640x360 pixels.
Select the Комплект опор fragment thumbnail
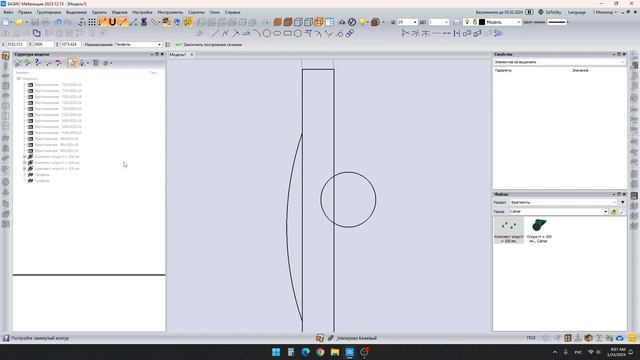point(509,231)
